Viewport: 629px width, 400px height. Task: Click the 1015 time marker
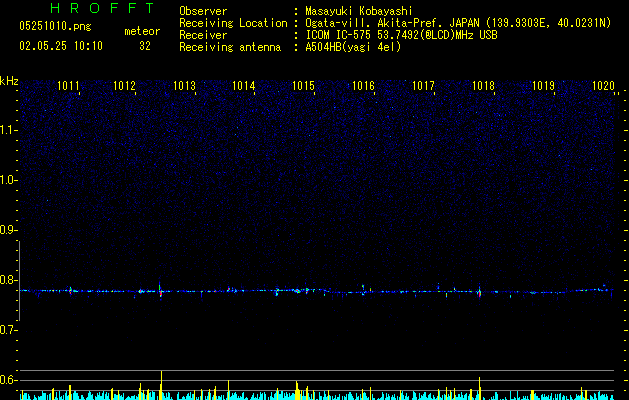click(x=303, y=86)
